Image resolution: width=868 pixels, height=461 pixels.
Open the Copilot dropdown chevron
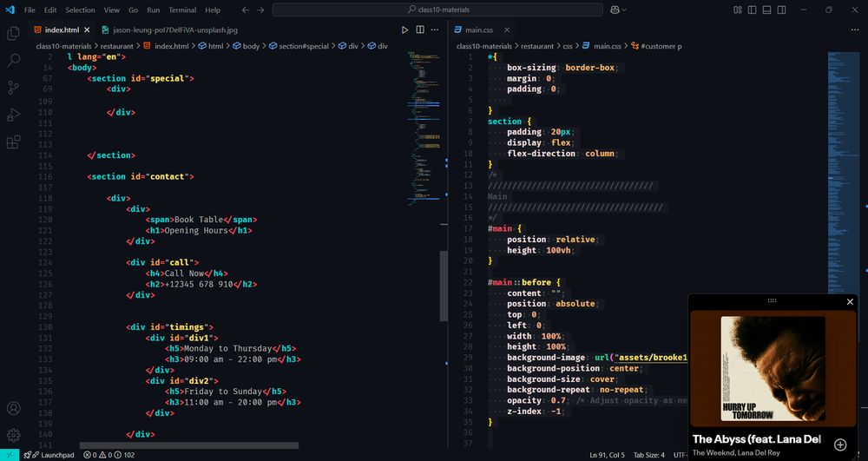(624, 10)
